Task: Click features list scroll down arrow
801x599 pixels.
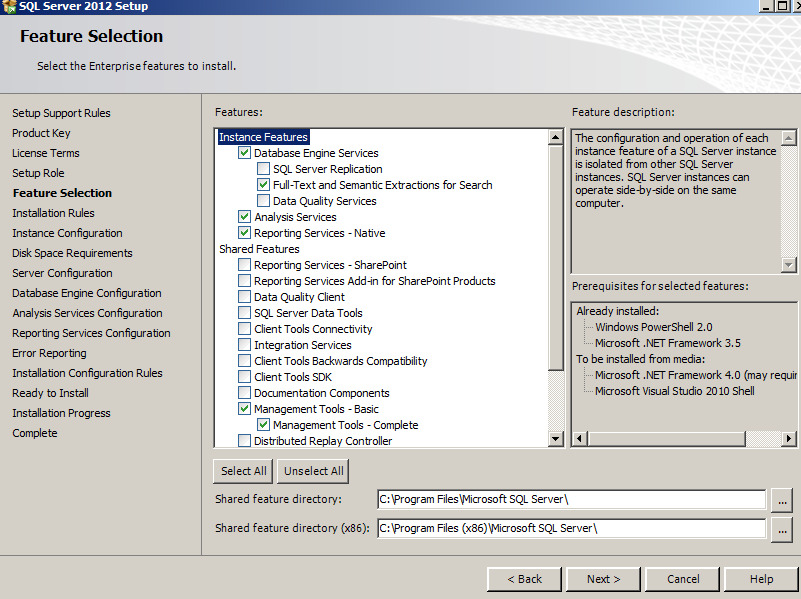Action: point(555,439)
